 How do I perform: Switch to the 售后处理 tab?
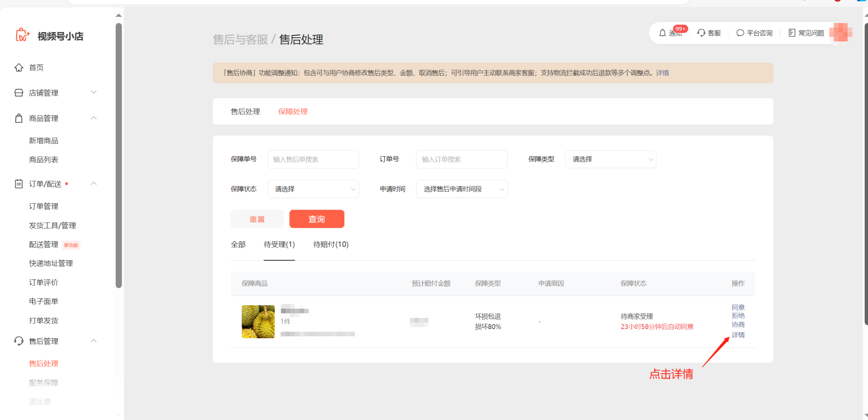tap(245, 112)
